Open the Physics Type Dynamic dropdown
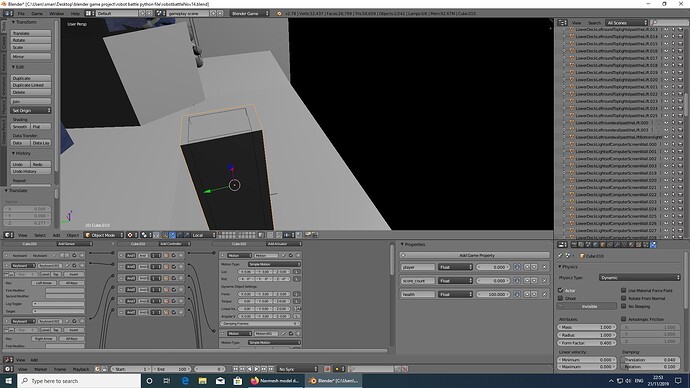The image size is (690, 388). pos(639,278)
